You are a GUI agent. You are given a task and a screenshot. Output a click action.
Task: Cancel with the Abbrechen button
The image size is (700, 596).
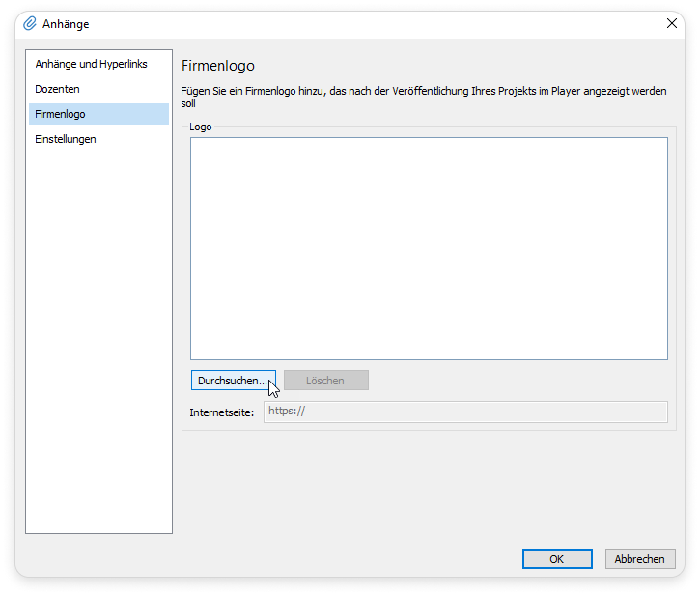pos(639,559)
